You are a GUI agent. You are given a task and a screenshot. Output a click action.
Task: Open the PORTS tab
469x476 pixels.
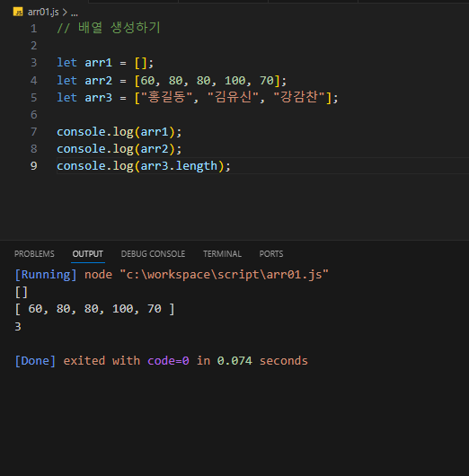tap(271, 254)
